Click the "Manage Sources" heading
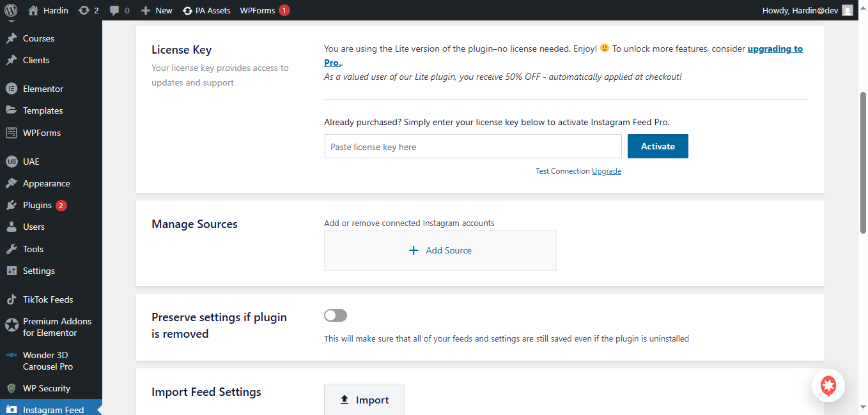This screenshot has width=868, height=415. (x=194, y=224)
